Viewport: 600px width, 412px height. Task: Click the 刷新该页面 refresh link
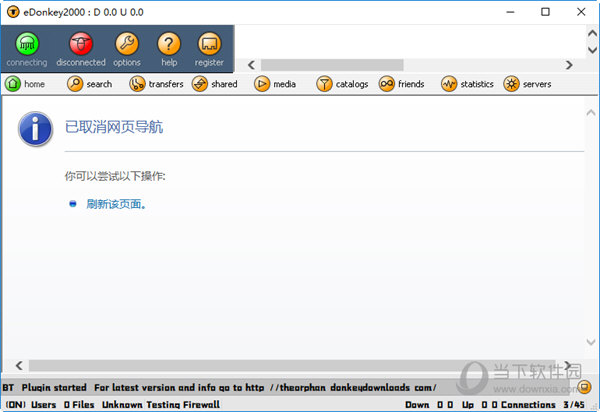116,204
